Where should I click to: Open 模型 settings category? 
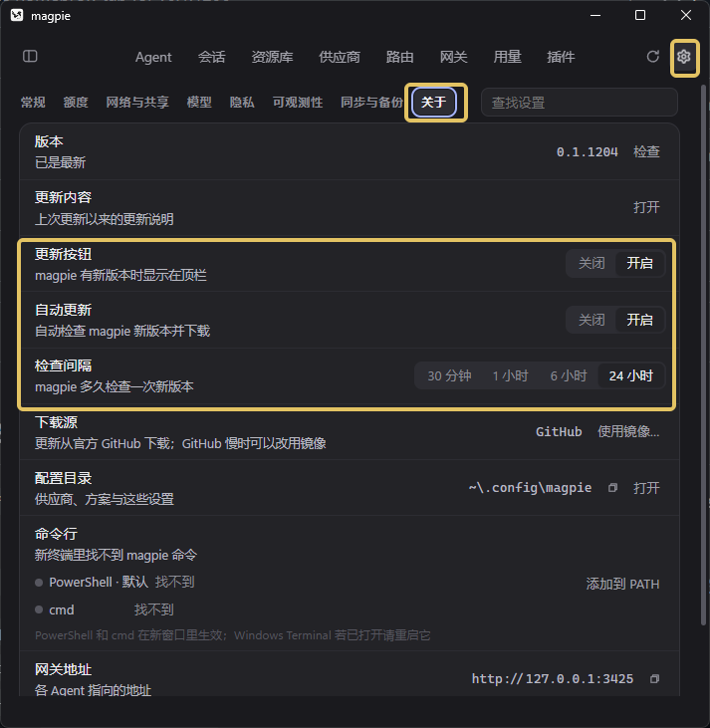(x=199, y=103)
